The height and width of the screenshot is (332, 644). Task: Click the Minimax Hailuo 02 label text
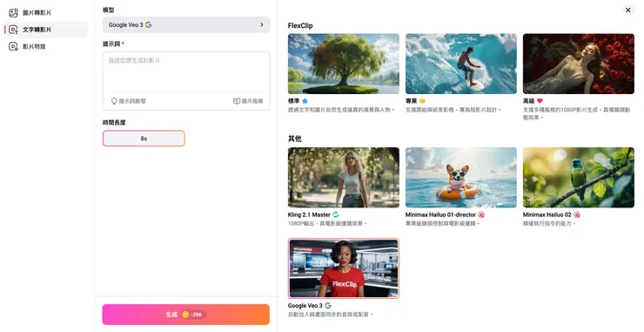547,214
